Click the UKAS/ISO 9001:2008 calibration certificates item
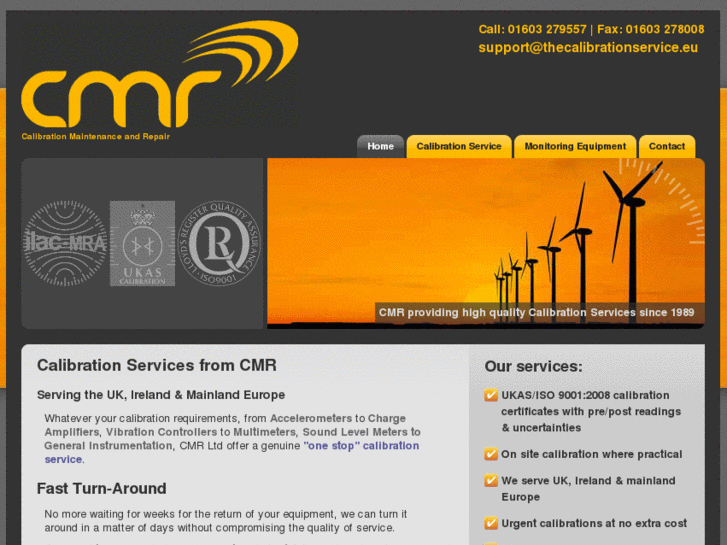The height and width of the screenshot is (545, 727). tap(591, 411)
